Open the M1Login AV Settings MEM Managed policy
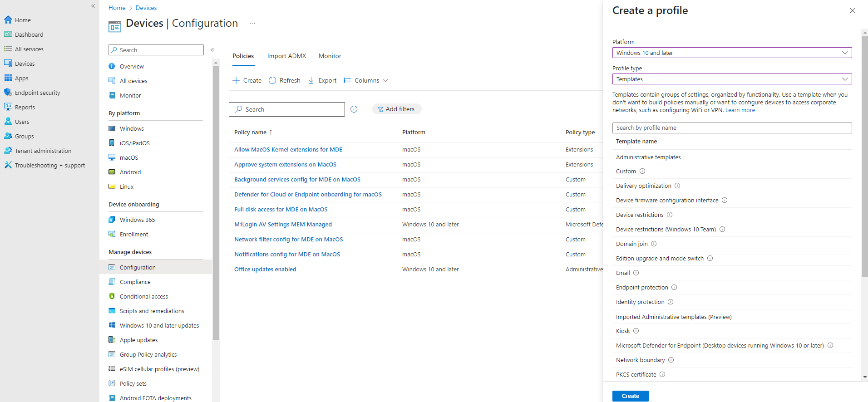The image size is (868, 402). coord(283,224)
